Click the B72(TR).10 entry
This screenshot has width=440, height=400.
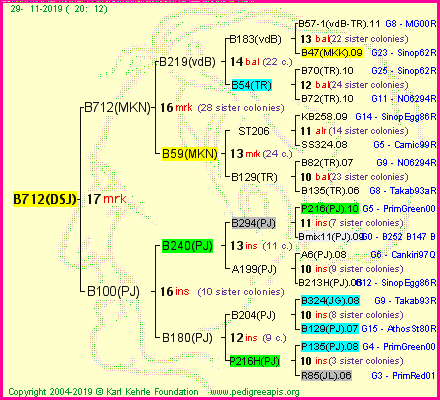(x=327, y=99)
